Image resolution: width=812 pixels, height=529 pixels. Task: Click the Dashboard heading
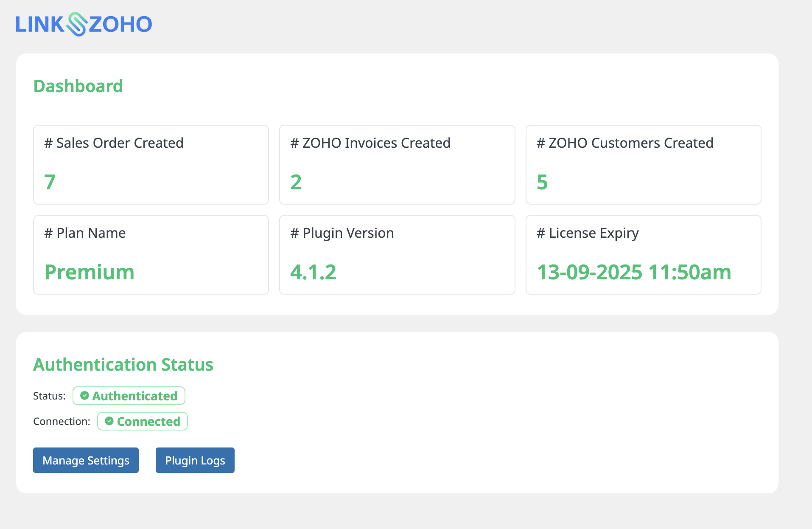pyautogui.click(x=78, y=86)
